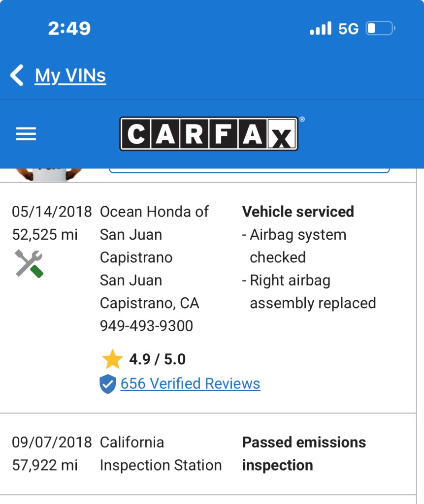
Task: Select the California Inspection Station source
Action: tap(161, 454)
